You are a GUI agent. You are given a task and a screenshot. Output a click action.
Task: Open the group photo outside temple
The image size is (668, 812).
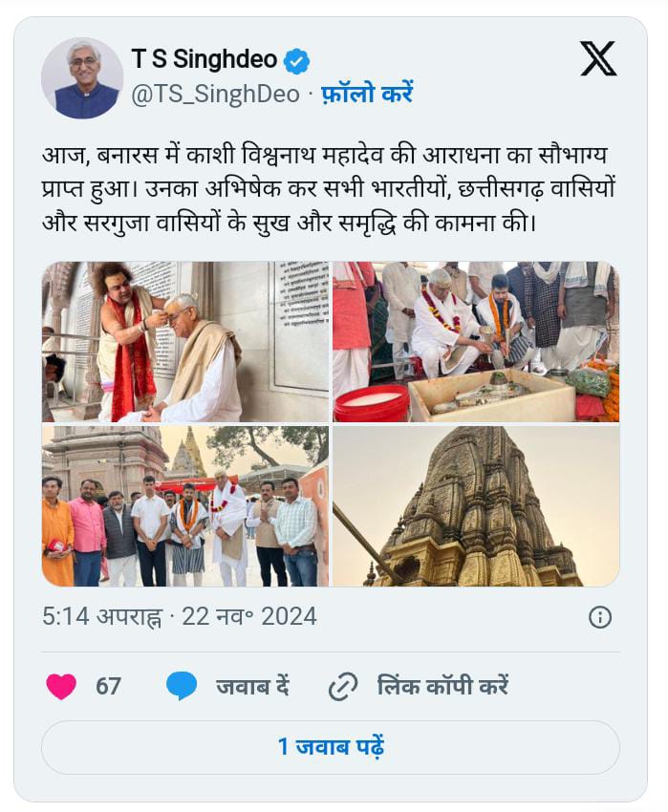(x=185, y=506)
